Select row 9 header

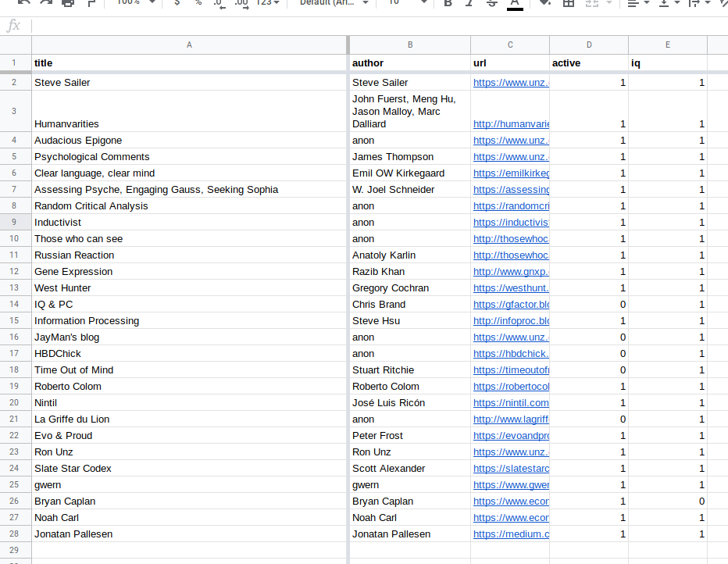(14, 222)
